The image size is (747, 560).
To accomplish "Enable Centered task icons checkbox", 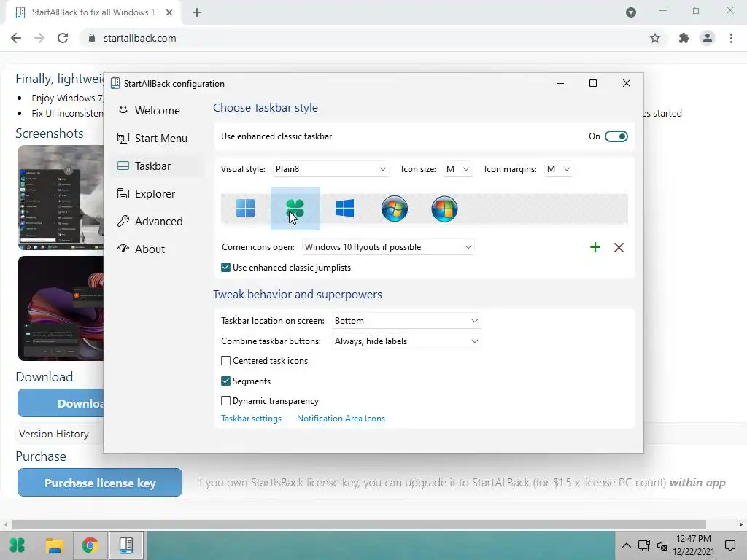I will click(226, 361).
